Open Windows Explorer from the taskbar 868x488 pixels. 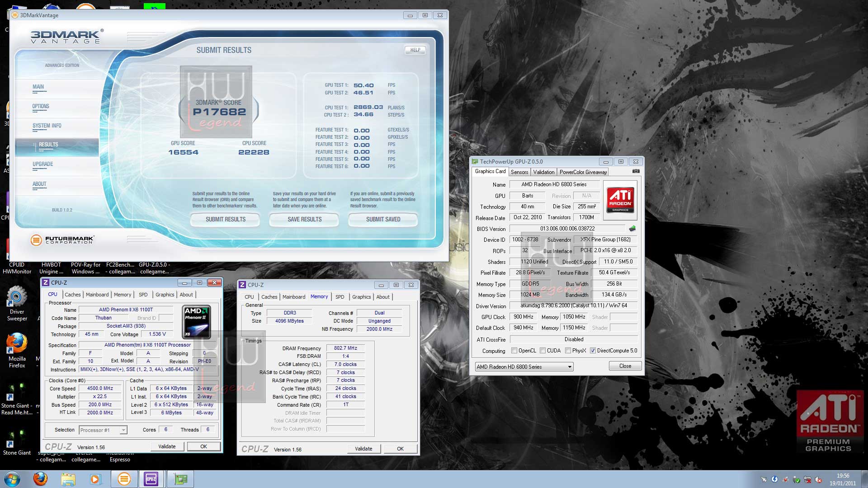68,479
